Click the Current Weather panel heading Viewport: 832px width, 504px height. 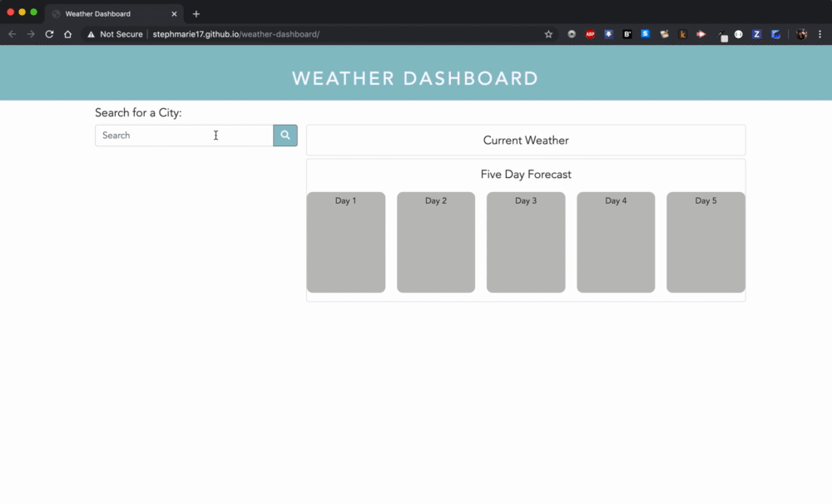click(526, 140)
